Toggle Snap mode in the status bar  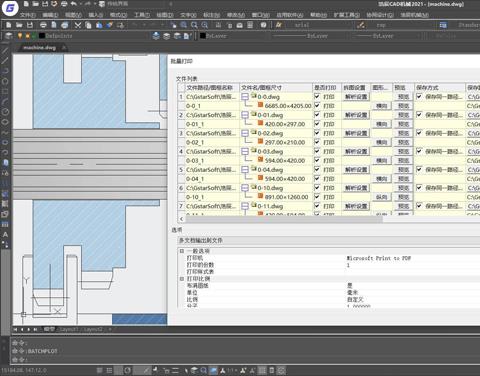pos(100,370)
